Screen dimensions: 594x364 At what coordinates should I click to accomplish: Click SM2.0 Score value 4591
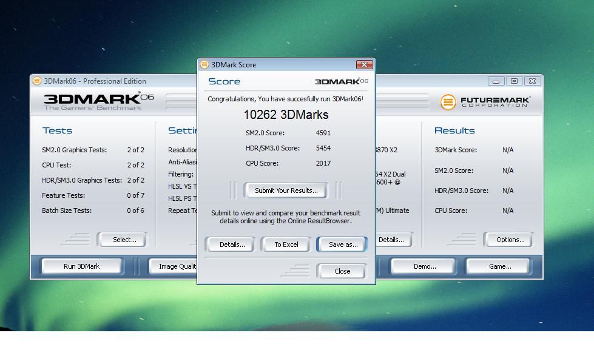323,133
